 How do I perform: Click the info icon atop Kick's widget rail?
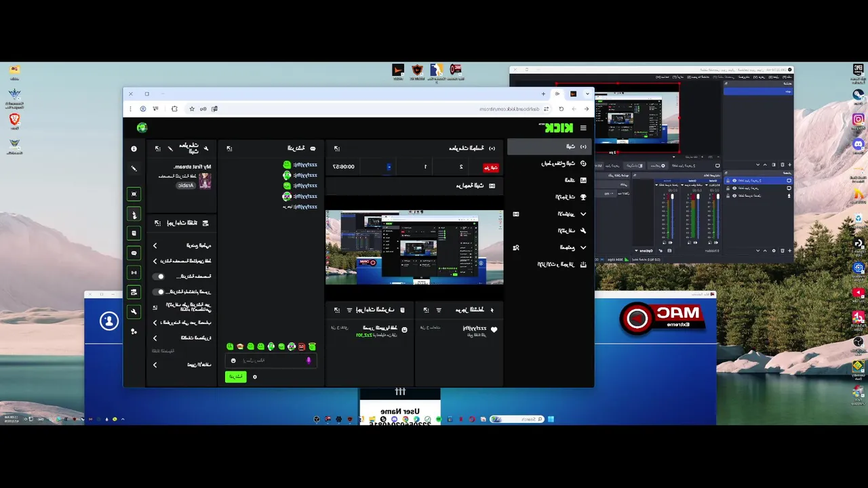(134, 148)
